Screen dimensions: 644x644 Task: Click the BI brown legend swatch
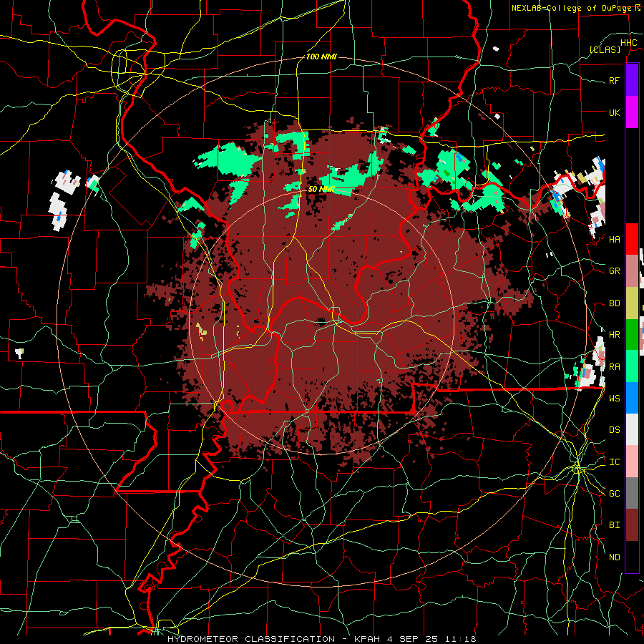coord(632,525)
